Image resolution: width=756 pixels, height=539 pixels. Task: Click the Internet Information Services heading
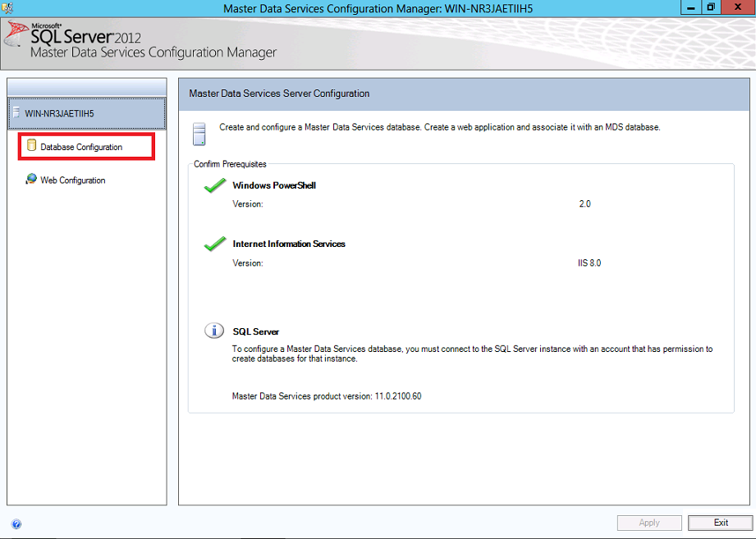[x=289, y=244]
